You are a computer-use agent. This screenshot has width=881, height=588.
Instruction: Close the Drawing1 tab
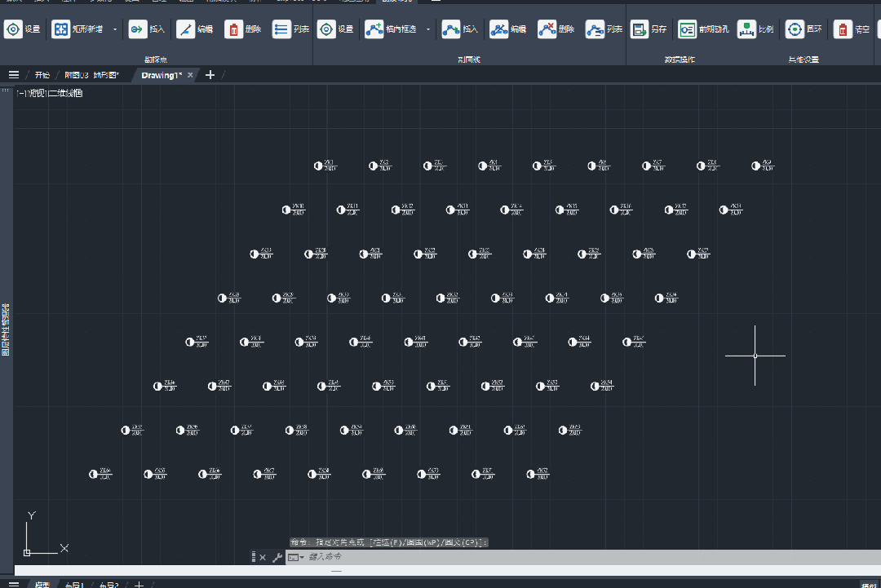point(190,75)
